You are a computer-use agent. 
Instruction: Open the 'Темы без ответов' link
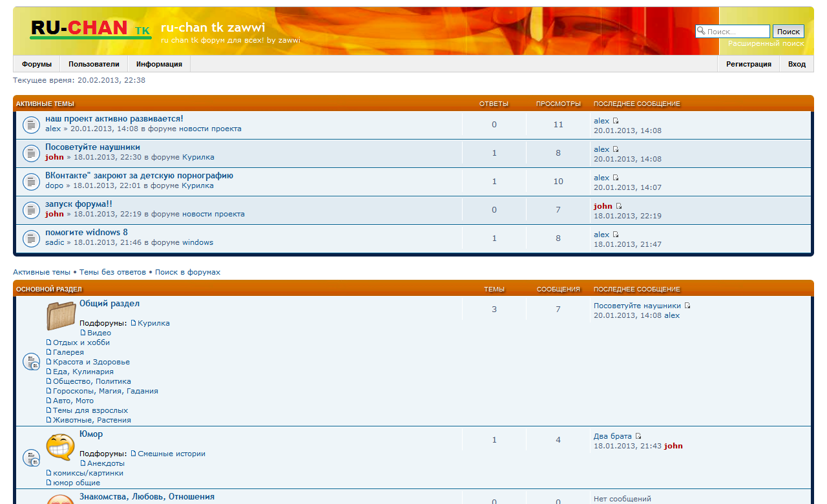pos(112,272)
